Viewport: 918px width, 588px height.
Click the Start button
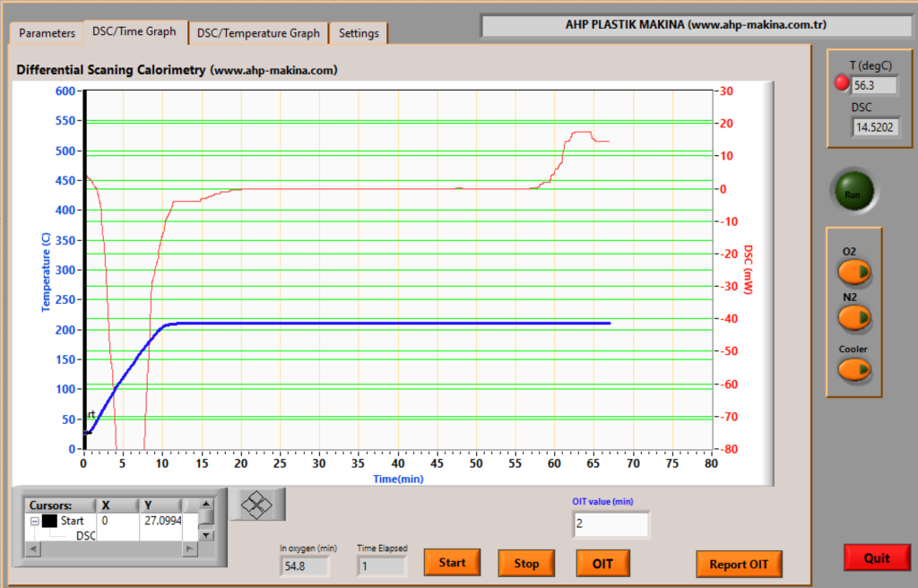click(452, 563)
